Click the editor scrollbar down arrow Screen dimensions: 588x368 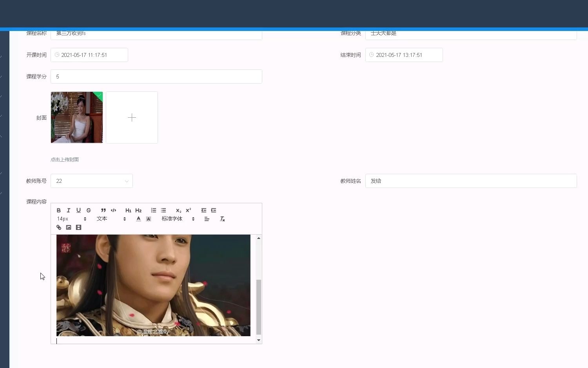pos(259,340)
